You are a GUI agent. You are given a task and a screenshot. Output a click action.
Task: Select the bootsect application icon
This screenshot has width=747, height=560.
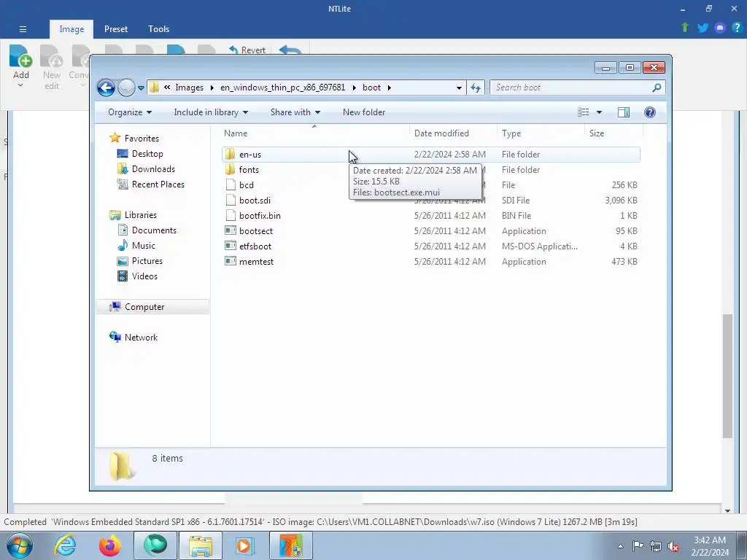231,231
